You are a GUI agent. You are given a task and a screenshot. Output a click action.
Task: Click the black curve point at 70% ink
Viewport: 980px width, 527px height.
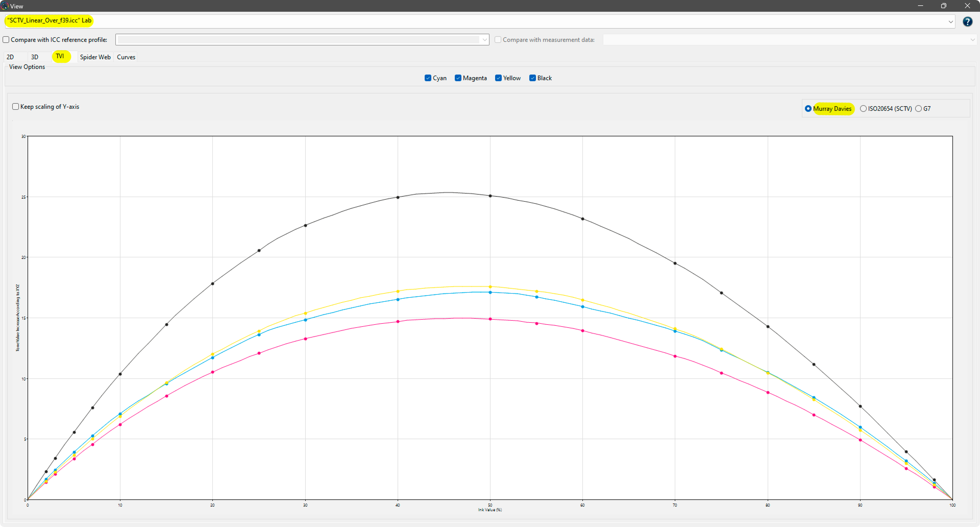675,263
